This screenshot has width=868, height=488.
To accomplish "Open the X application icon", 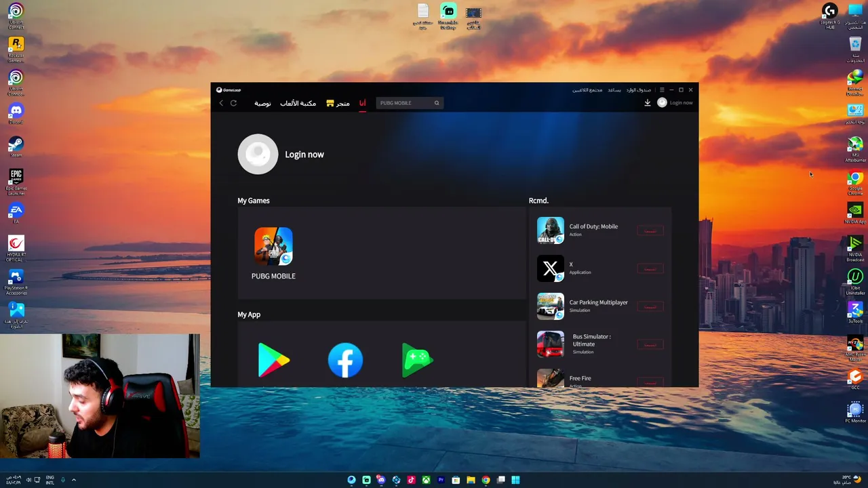I will click(x=550, y=268).
